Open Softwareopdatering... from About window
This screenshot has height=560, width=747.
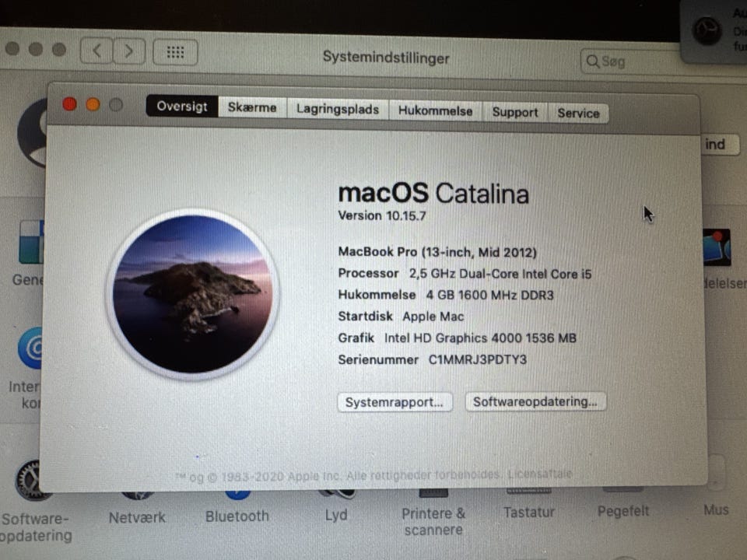coord(535,401)
